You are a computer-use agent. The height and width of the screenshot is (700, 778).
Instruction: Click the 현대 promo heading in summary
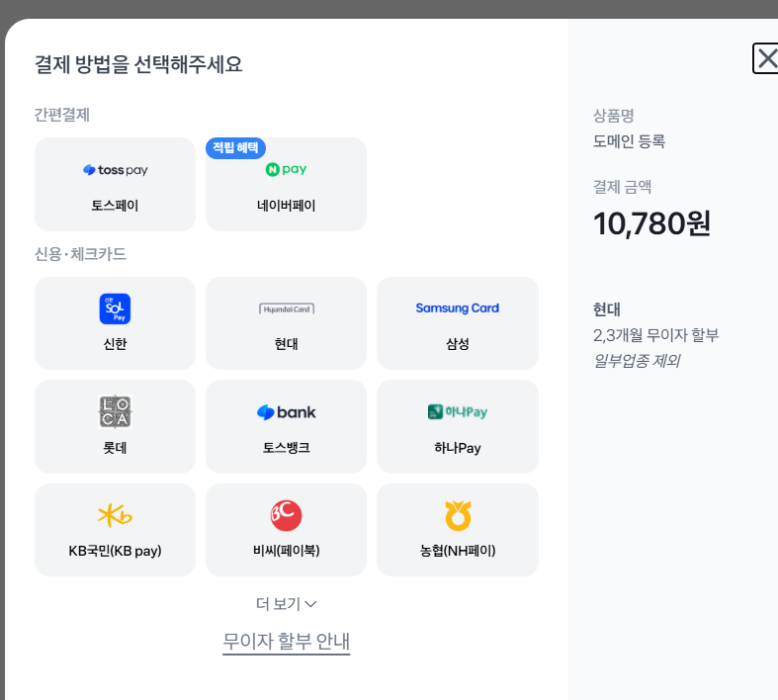[x=607, y=309]
